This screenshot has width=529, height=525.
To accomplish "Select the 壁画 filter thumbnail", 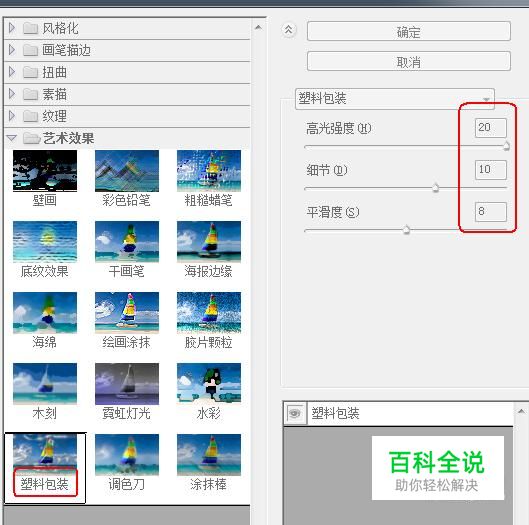I will point(45,171).
